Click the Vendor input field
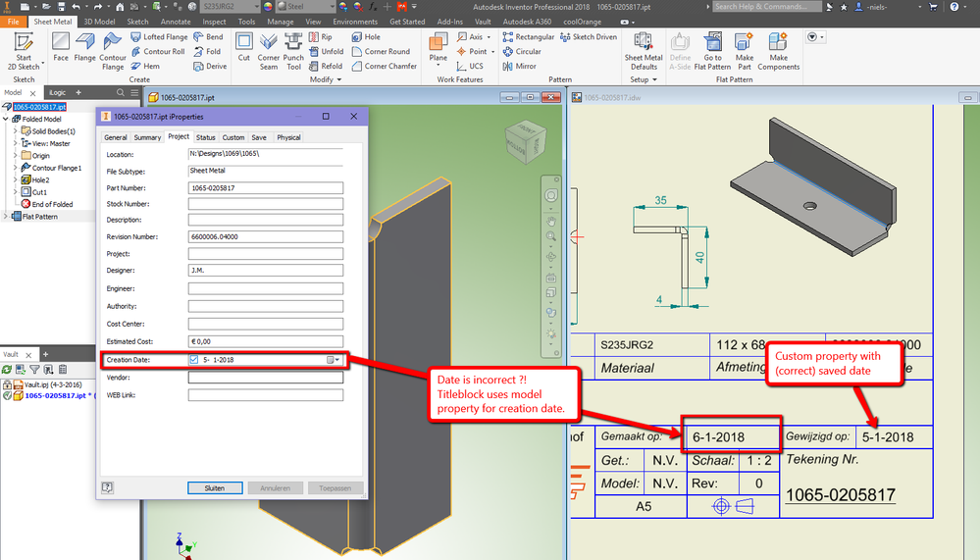Image resolution: width=980 pixels, height=560 pixels. 266,378
